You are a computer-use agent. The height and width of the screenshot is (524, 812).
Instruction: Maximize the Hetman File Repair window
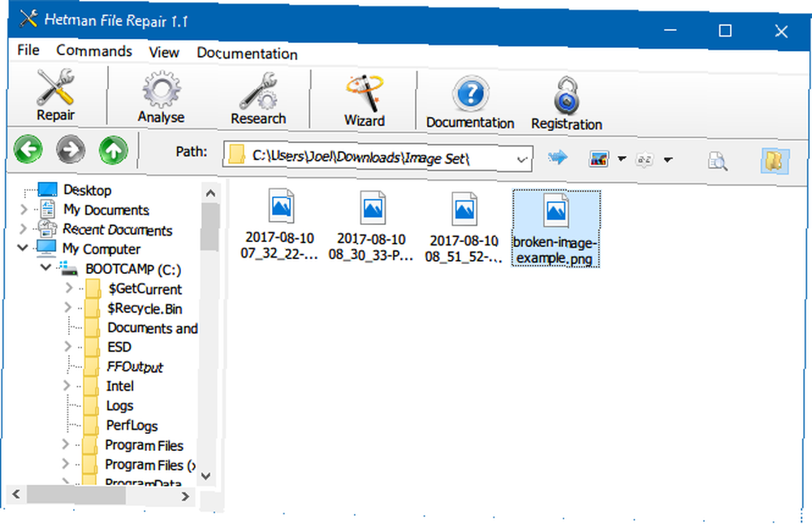pos(725,31)
